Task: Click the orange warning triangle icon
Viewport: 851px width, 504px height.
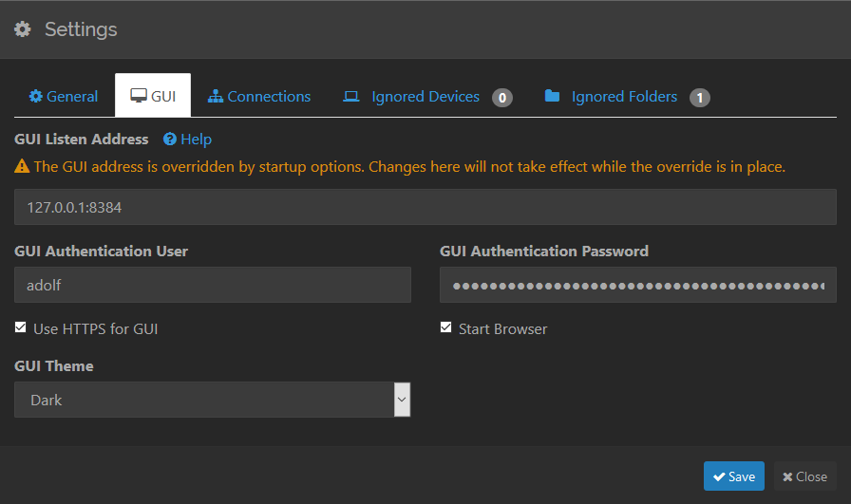Action: [x=22, y=166]
